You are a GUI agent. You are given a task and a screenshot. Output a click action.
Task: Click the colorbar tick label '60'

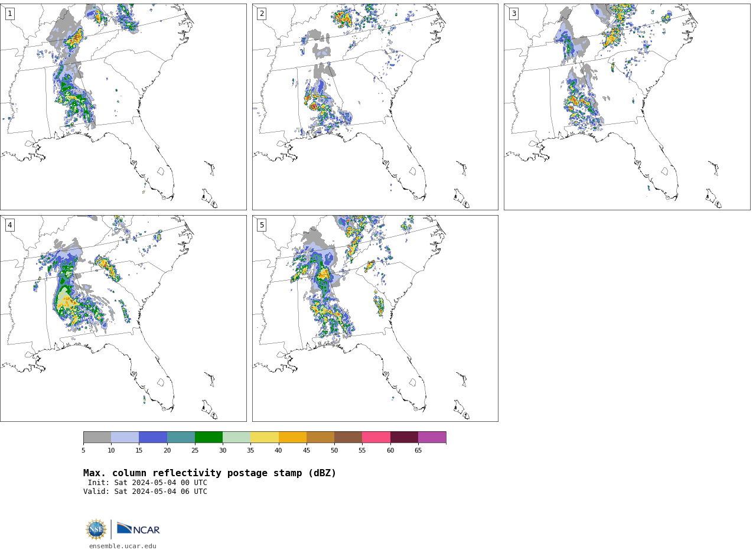390,451
